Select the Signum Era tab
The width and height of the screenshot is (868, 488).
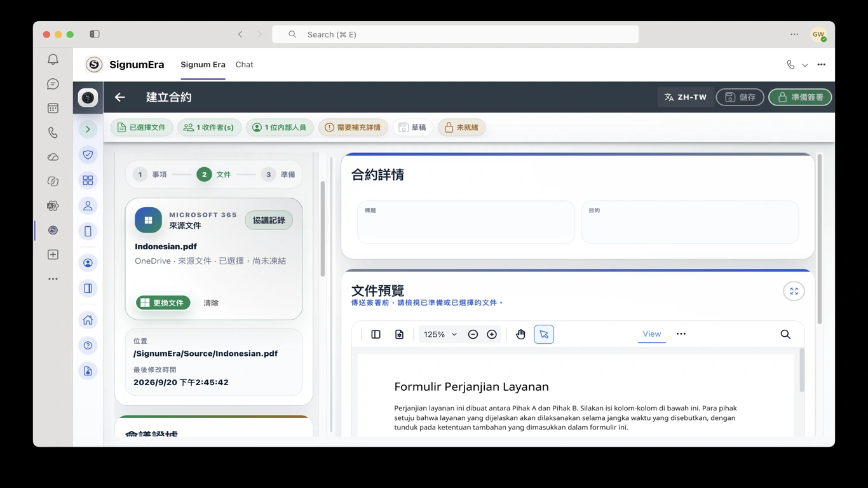coord(203,65)
